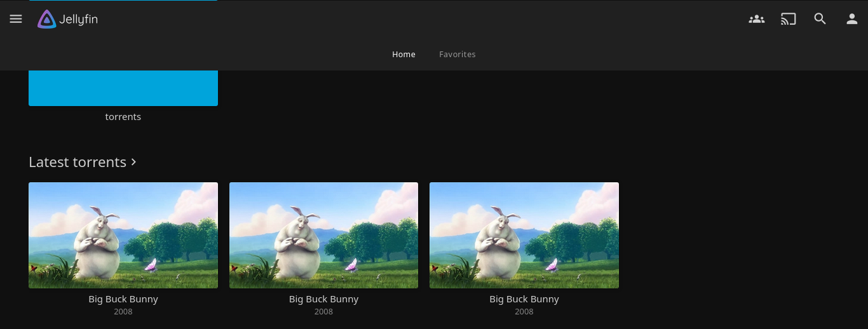Open the SyncPlay group icon
The image size is (868, 329).
(756, 19)
